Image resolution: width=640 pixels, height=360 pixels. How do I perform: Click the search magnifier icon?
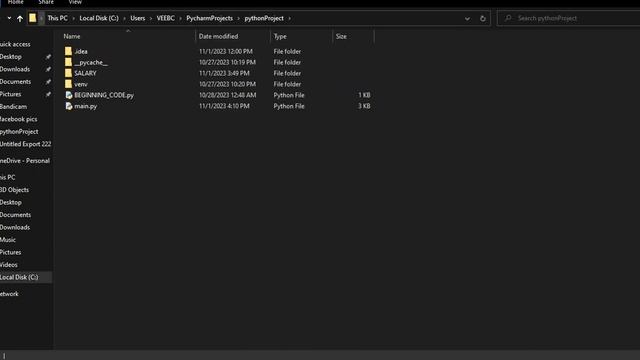pyautogui.click(x=508, y=18)
